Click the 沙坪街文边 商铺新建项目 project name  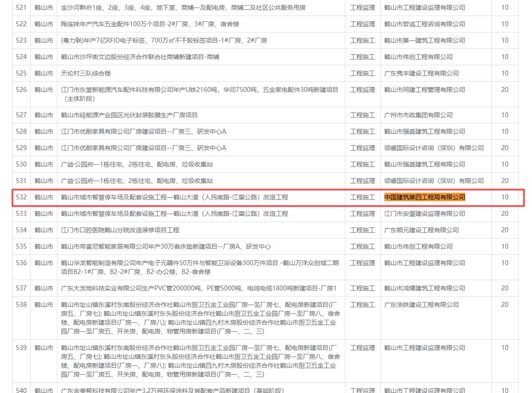(140, 57)
